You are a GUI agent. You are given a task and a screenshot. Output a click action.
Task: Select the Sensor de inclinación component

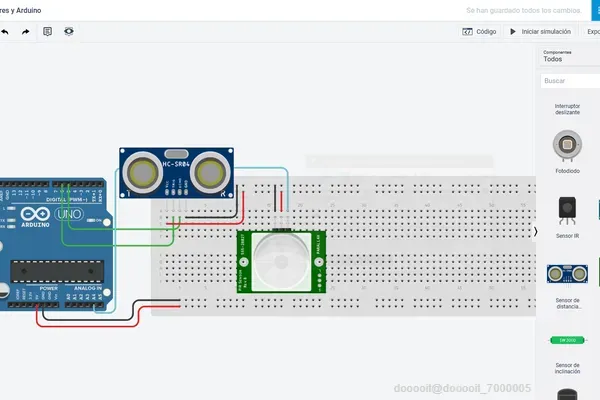coord(567,354)
